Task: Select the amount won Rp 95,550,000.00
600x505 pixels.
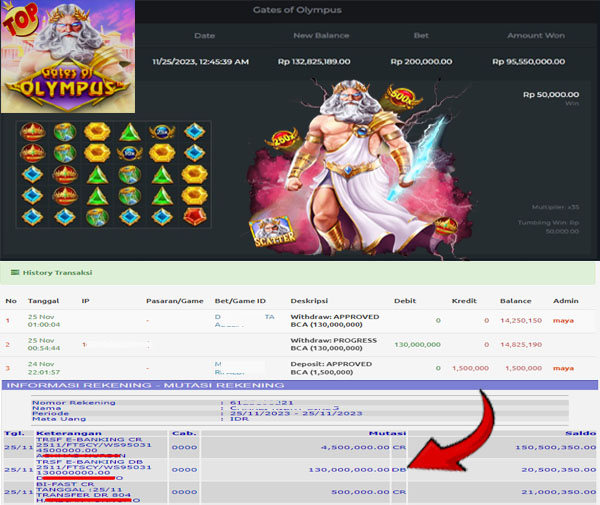Action: [528, 62]
